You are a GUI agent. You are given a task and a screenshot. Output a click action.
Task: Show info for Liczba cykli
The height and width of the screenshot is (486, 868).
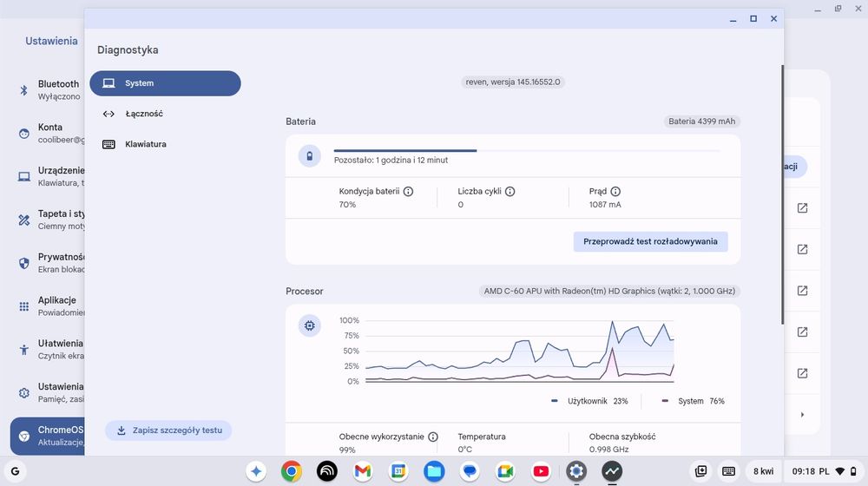510,192
